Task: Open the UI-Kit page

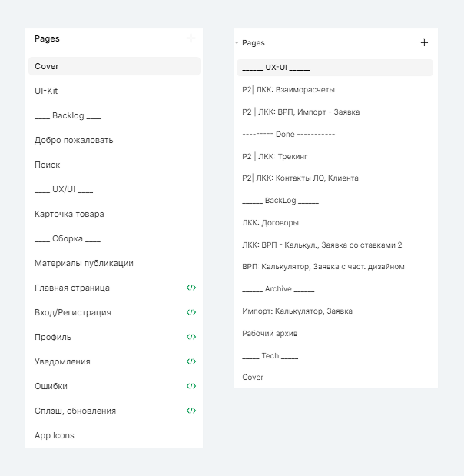Action: click(x=46, y=91)
